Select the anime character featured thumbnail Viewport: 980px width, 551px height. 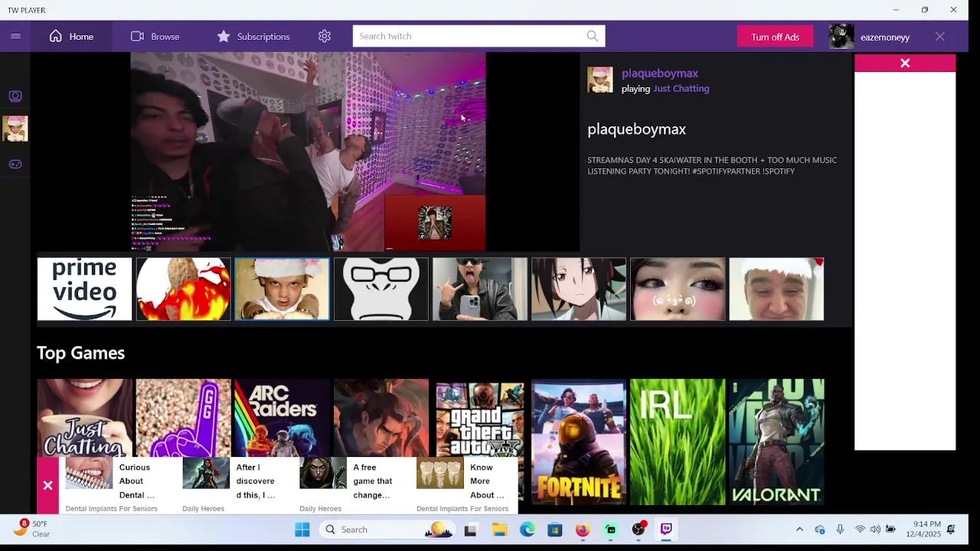[x=578, y=289]
